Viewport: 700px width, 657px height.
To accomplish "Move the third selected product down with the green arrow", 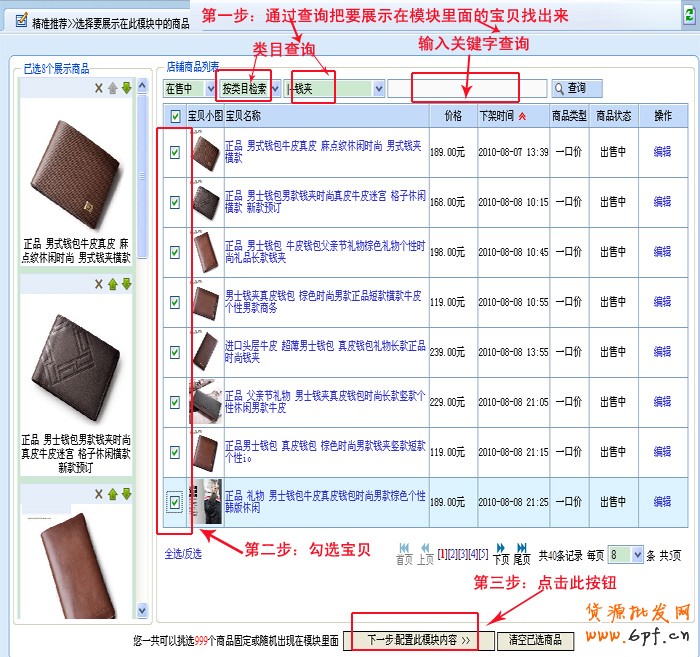I will point(127,494).
